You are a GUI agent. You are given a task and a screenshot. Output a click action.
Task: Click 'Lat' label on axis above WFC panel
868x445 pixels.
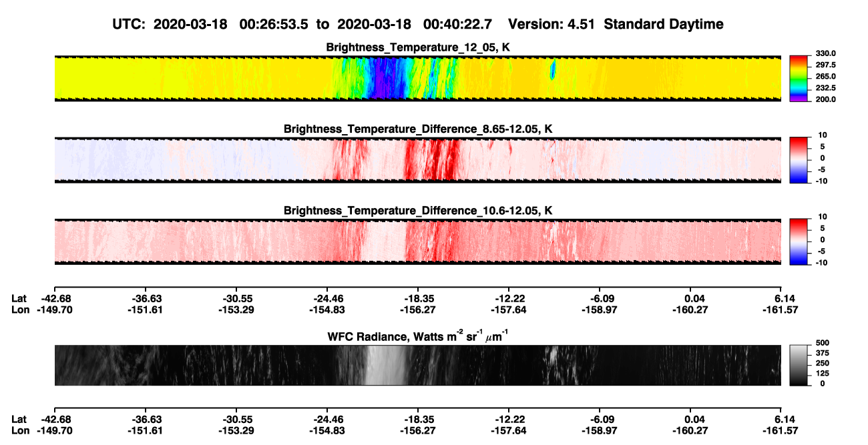coord(20,298)
